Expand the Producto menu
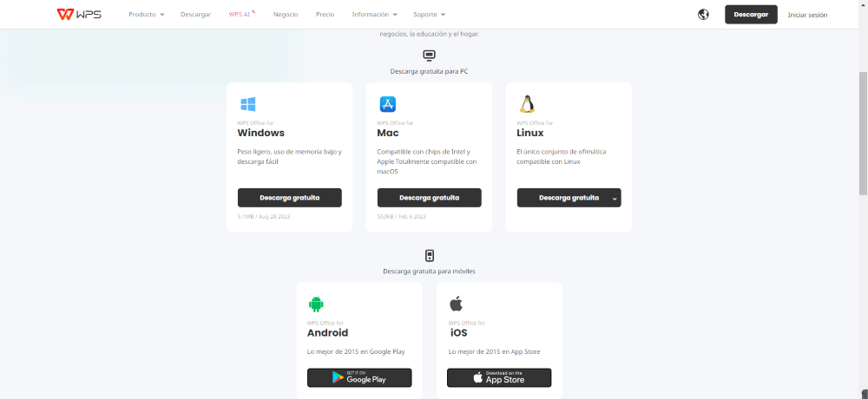This screenshot has width=868, height=399. (x=146, y=15)
